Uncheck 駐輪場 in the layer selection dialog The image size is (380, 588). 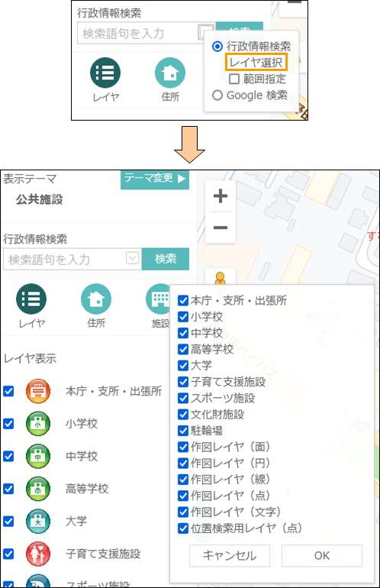pyautogui.click(x=183, y=431)
